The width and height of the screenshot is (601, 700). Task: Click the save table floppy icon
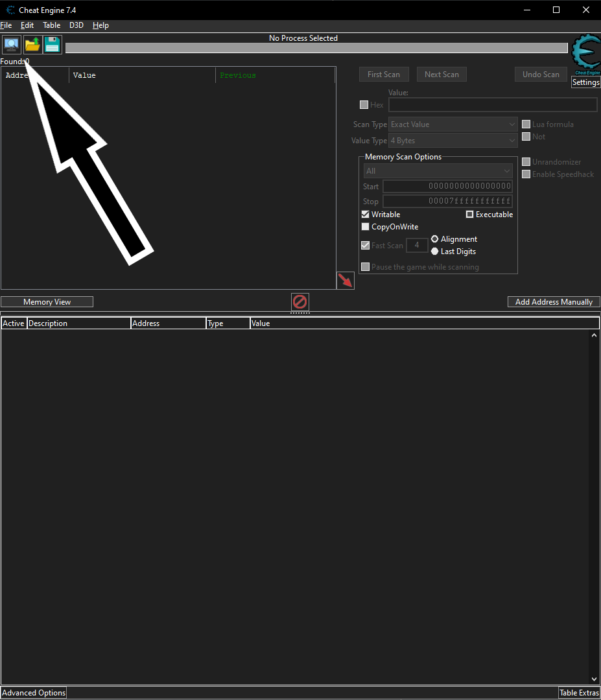[53, 45]
